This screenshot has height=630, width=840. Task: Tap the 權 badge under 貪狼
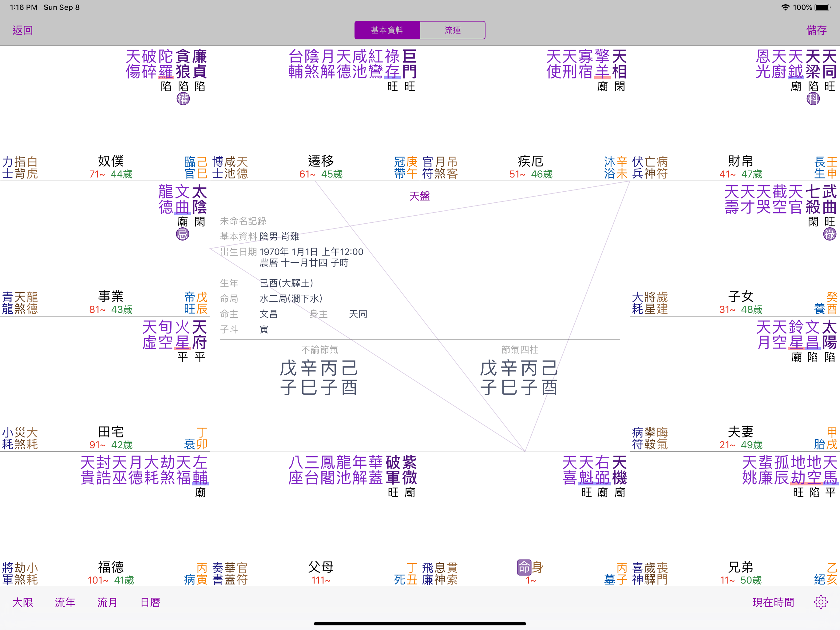point(183,99)
